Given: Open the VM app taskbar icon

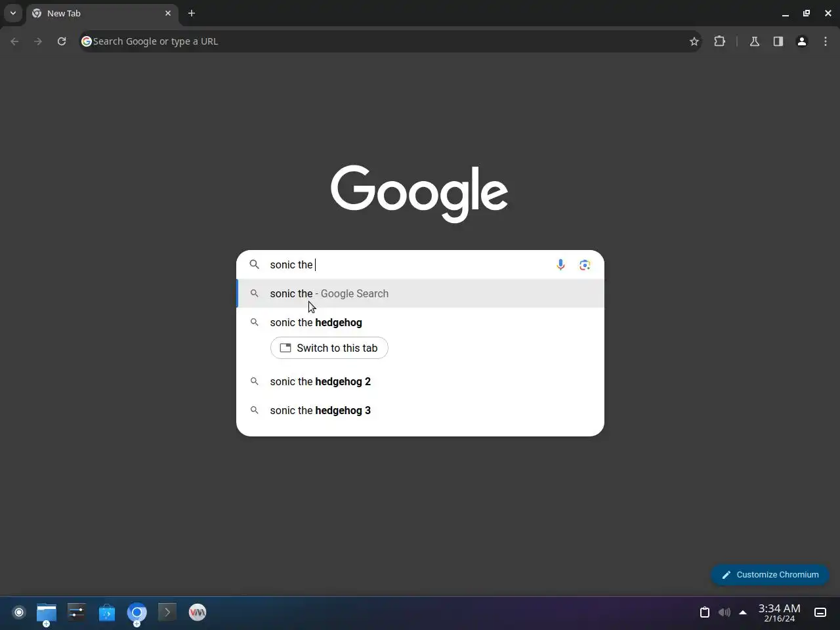Looking at the screenshot, I should (x=198, y=612).
